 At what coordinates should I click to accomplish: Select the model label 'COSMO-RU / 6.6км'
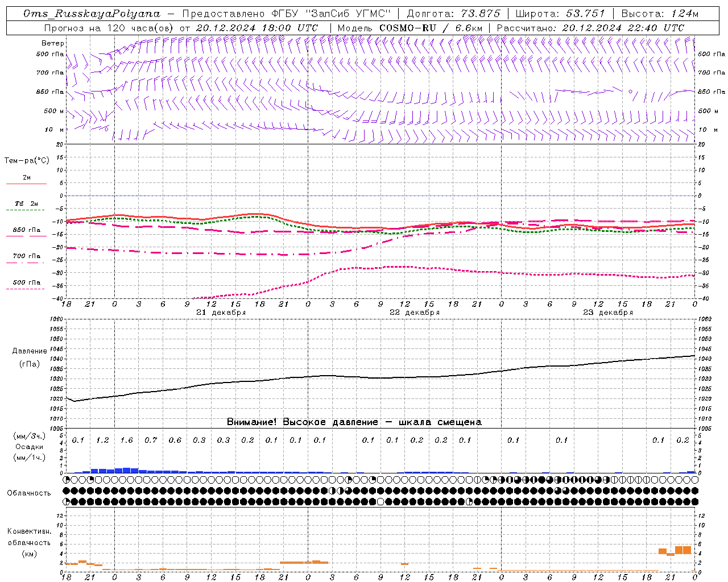(431, 28)
